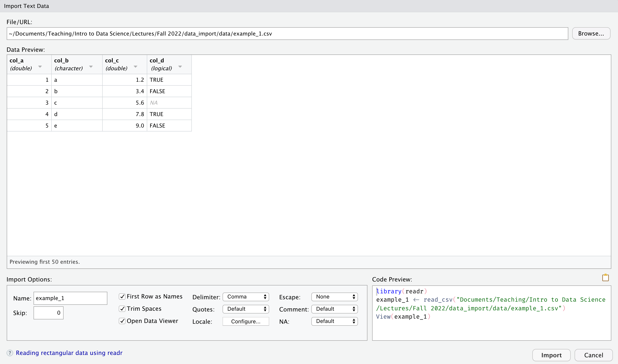Click the Skip rows input field
The height and width of the screenshot is (364, 618).
pyautogui.click(x=48, y=313)
